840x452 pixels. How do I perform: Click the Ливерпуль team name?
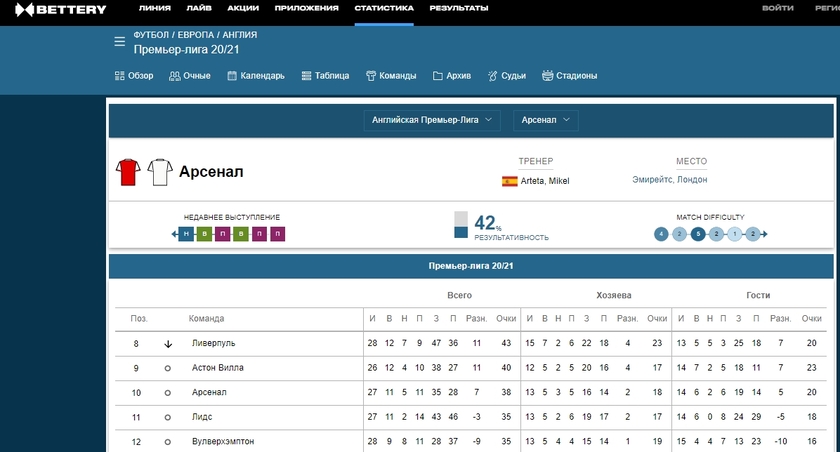(x=213, y=343)
